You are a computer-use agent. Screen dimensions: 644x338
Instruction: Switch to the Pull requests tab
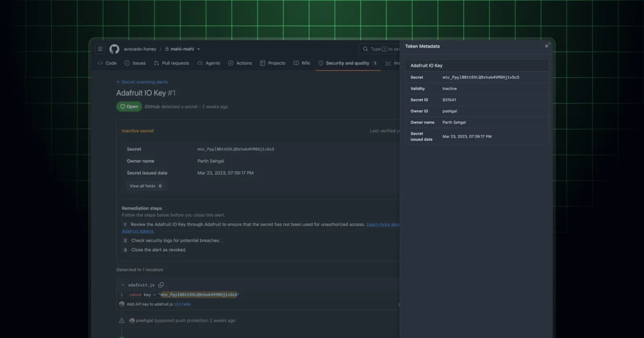coord(171,63)
